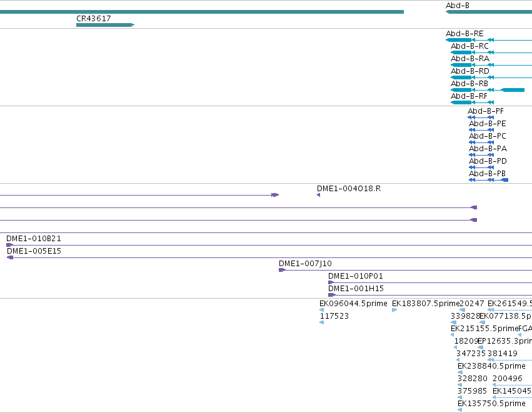
Task: Click the EK096044.5prime read label
Action: 353,304
